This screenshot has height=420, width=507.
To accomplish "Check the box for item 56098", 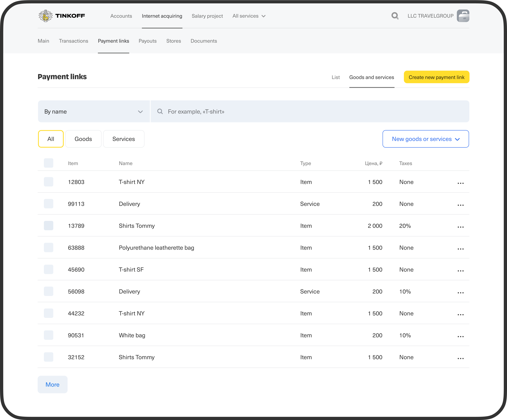I will (x=49, y=291).
